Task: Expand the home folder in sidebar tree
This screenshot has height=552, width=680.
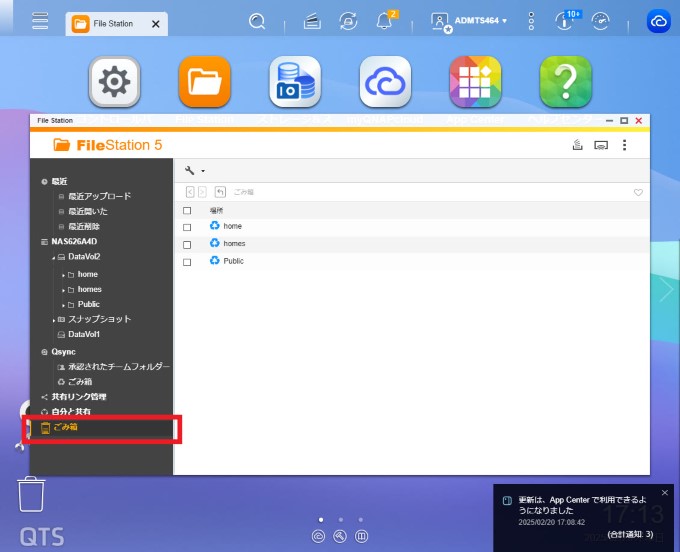Action: (x=63, y=275)
